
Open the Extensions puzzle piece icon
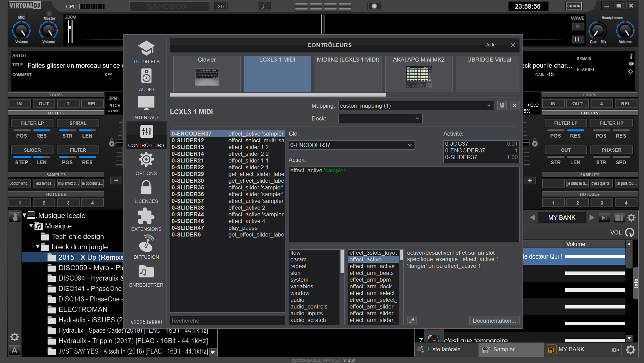pyautogui.click(x=146, y=216)
